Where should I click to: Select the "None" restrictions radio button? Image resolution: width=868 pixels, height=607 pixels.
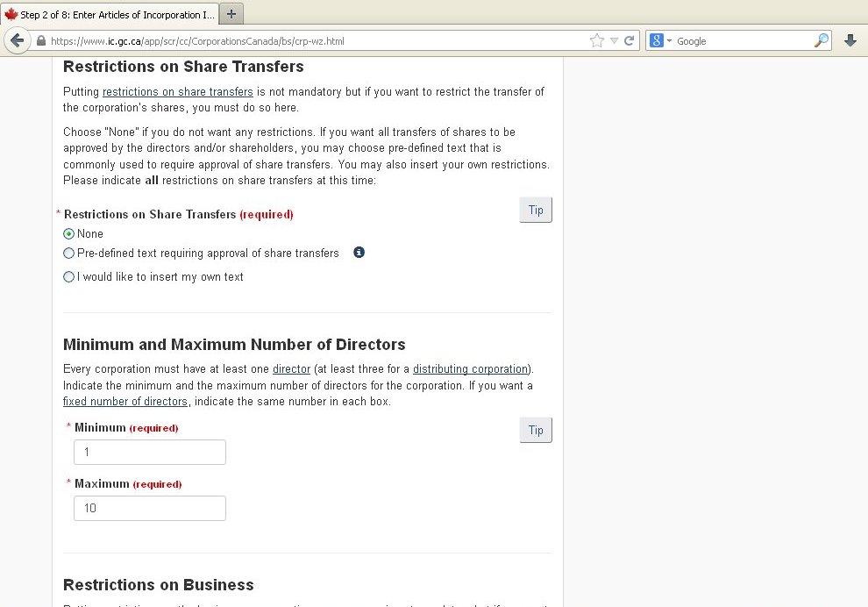[69, 234]
